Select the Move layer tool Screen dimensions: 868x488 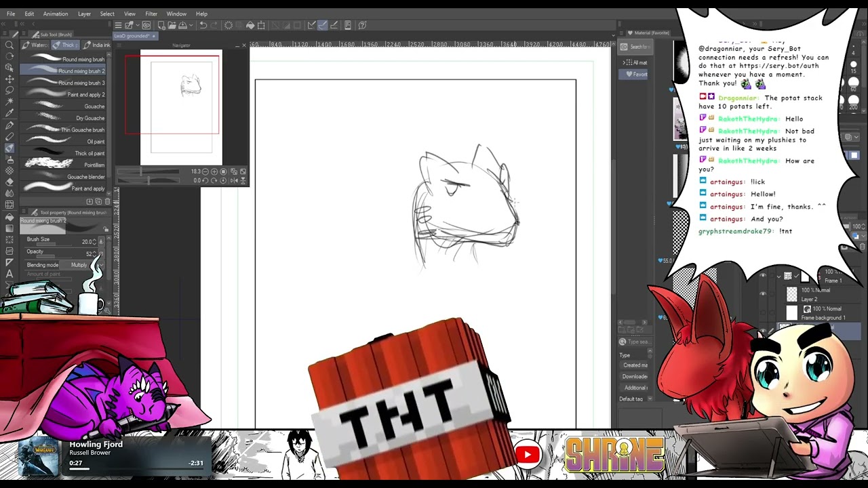[x=9, y=79]
